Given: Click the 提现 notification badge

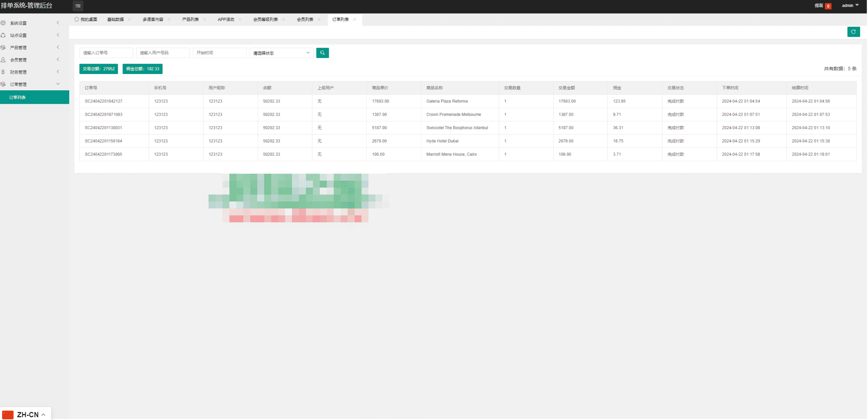Looking at the screenshot, I should point(828,6).
